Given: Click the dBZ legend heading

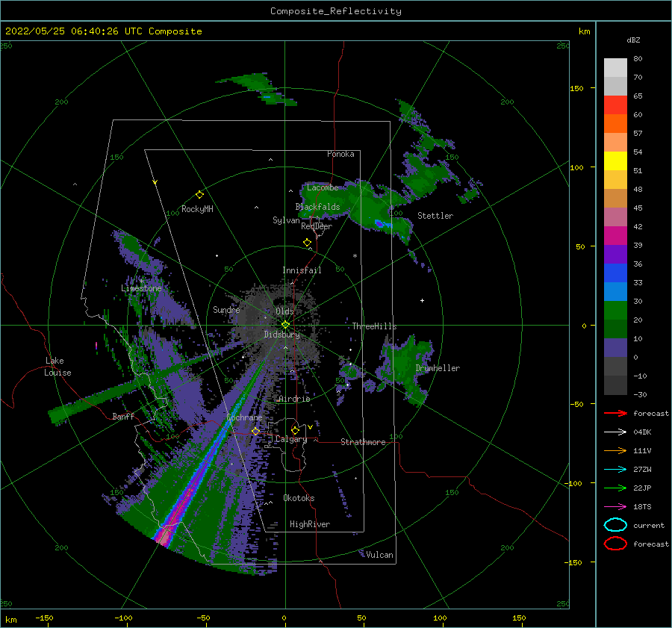Looking at the screenshot, I should pos(633,40).
